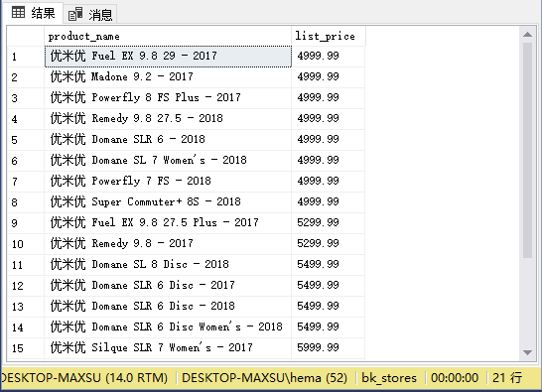Screen dimensions: 542x392
Task: Click row header number 4
Action: [26, 118]
